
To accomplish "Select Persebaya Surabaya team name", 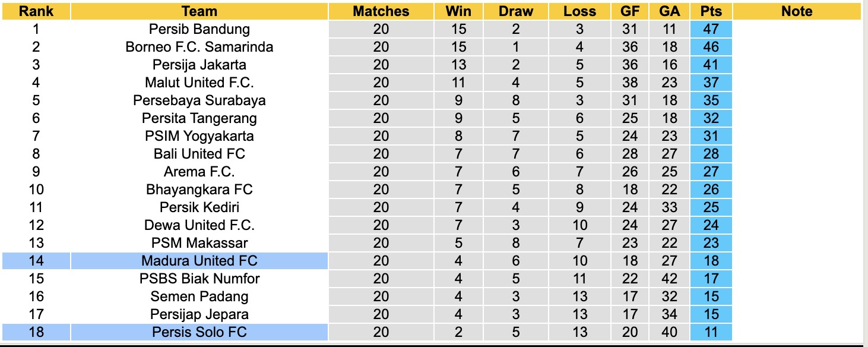I will pyautogui.click(x=199, y=100).
